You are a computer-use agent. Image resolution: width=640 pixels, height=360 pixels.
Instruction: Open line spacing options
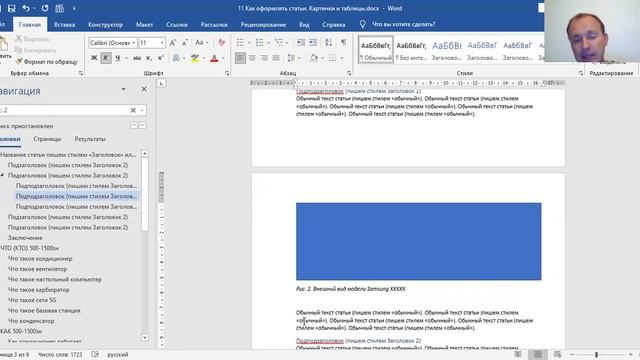click(x=291, y=58)
